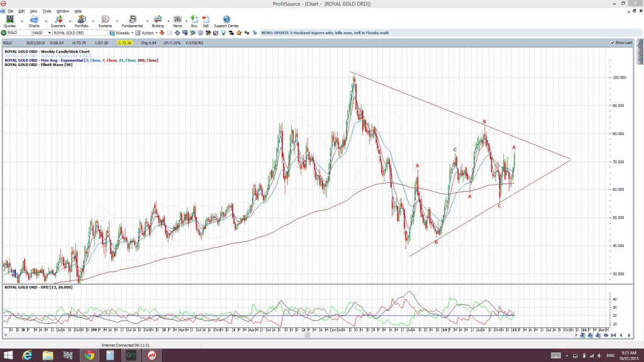
Task: Click the news headline ticker link
Action: click(x=325, y=33)
